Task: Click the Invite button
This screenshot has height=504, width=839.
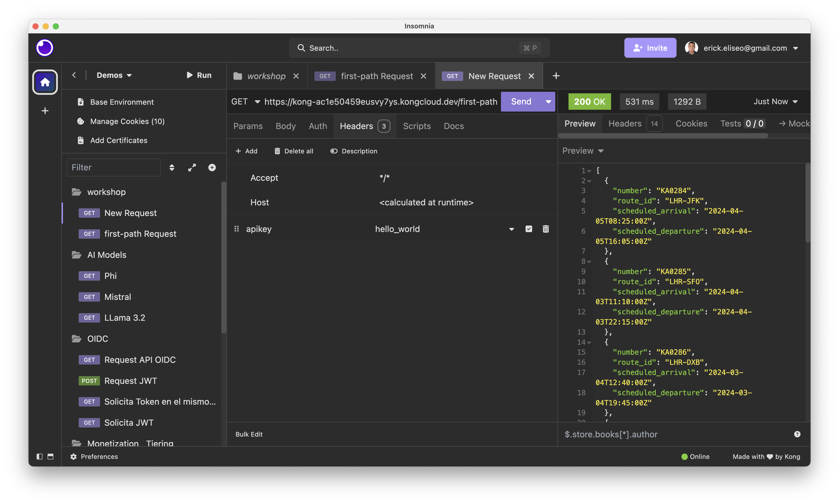Action: pos(650,48)
